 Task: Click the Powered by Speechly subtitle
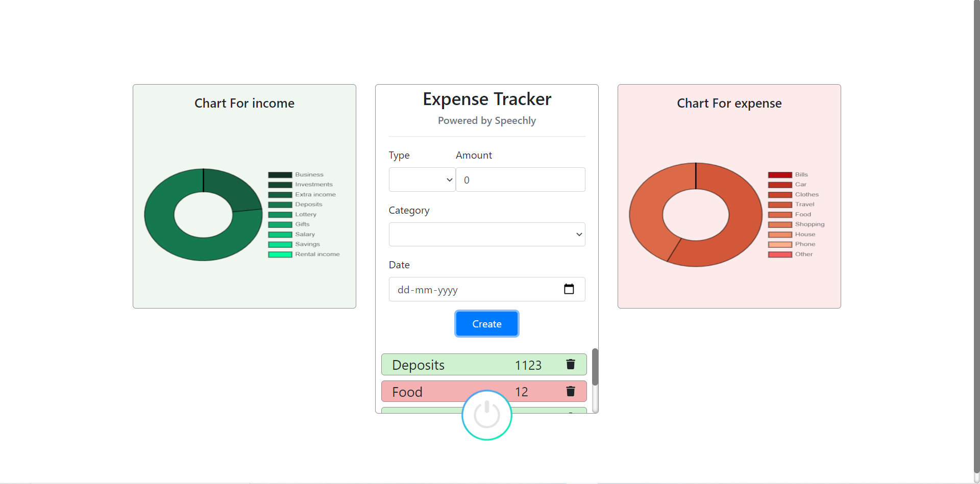point(487,120)
